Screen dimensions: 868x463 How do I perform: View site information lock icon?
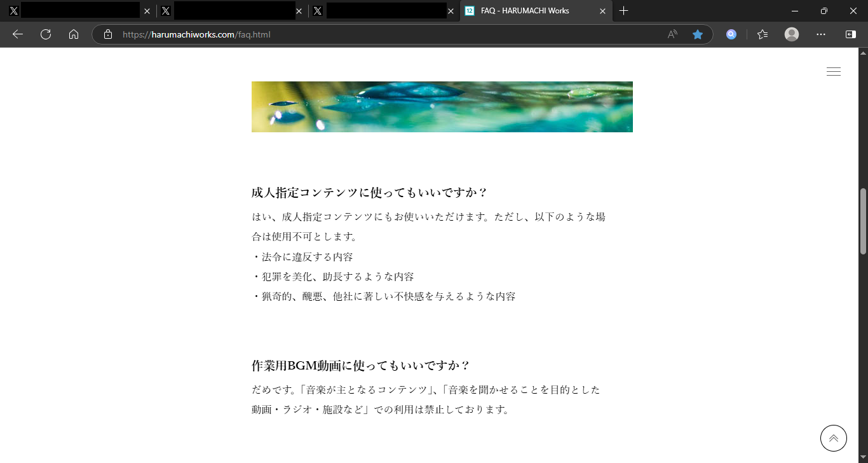point(108,34)
